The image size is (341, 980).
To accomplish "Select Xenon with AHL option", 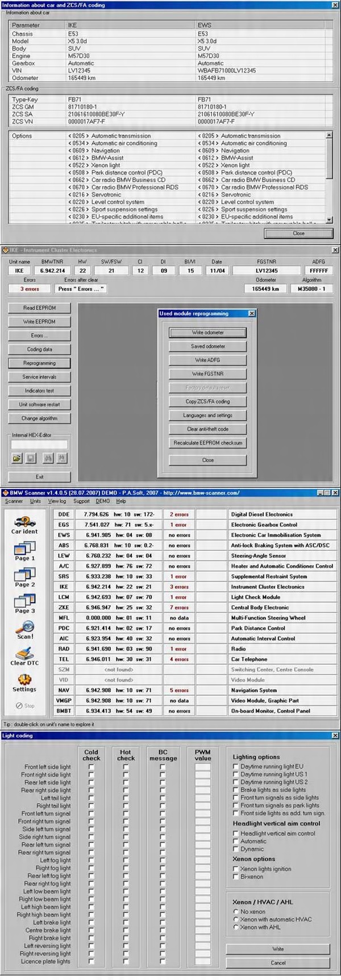I will 236,927.
